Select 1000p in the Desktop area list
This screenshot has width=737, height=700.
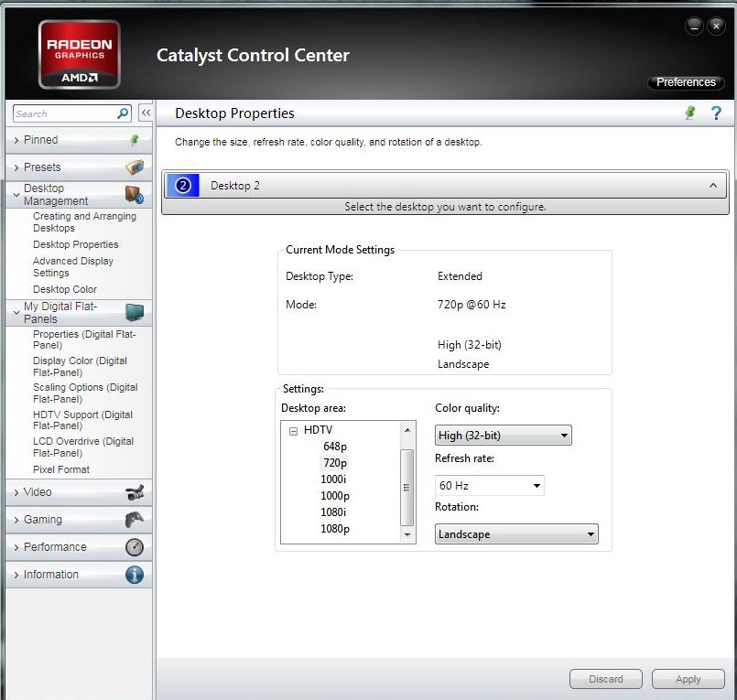pos(335,496)
